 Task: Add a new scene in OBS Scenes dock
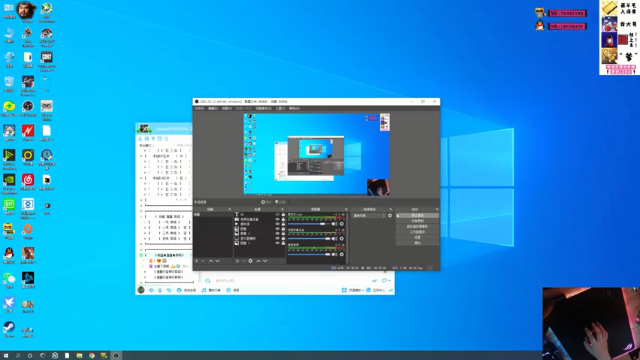197,261
